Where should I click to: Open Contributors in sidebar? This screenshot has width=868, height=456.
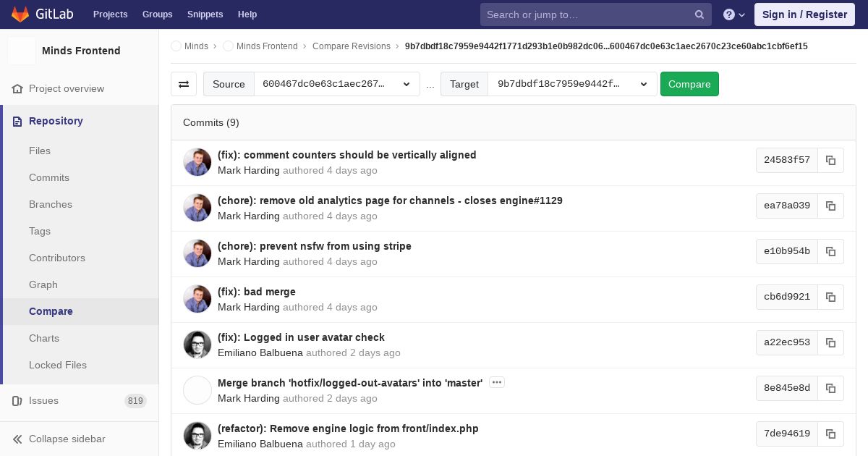pos(57,258)
